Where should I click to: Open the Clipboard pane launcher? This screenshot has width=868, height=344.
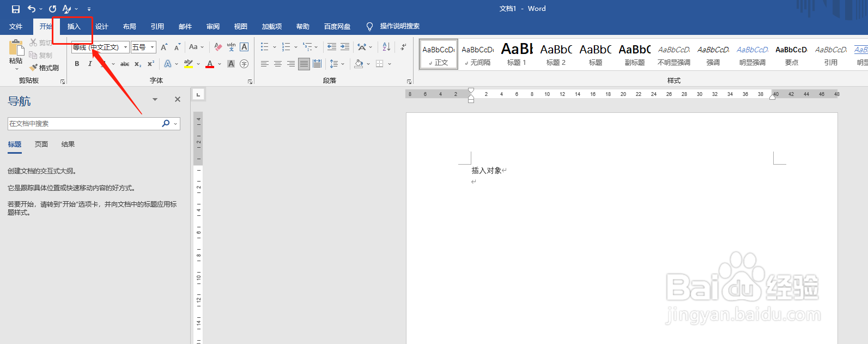pos(63,82)
